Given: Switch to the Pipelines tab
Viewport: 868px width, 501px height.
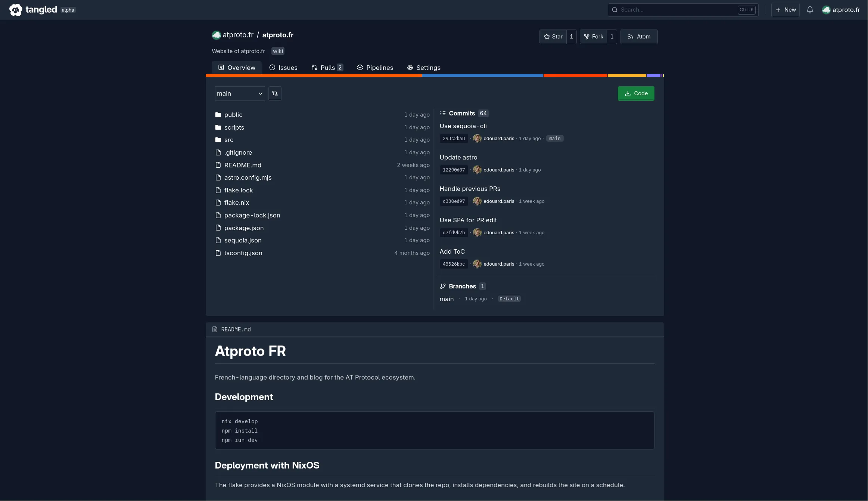Looking at the screenshot, I should pos(375,68).
